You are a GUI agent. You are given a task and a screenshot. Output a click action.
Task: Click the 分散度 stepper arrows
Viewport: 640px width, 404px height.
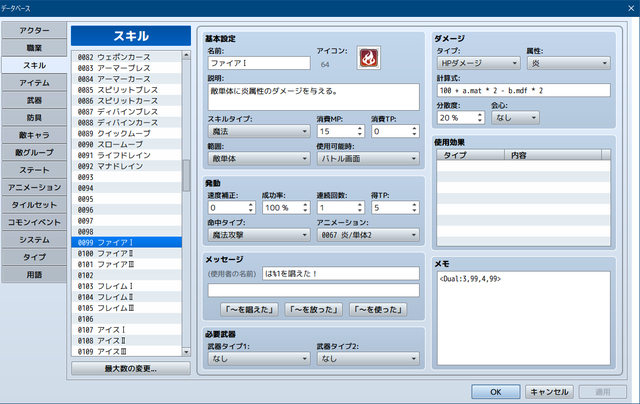click(480, 118)
